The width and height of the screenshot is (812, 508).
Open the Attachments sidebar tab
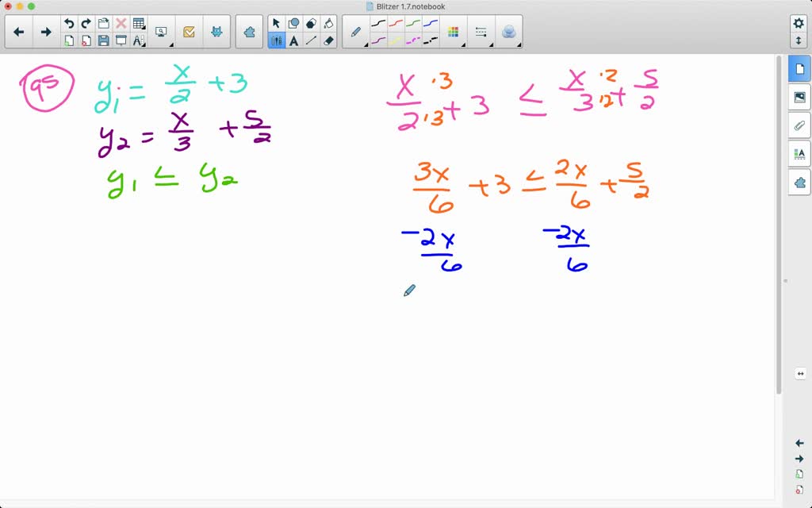coord(799,125)
